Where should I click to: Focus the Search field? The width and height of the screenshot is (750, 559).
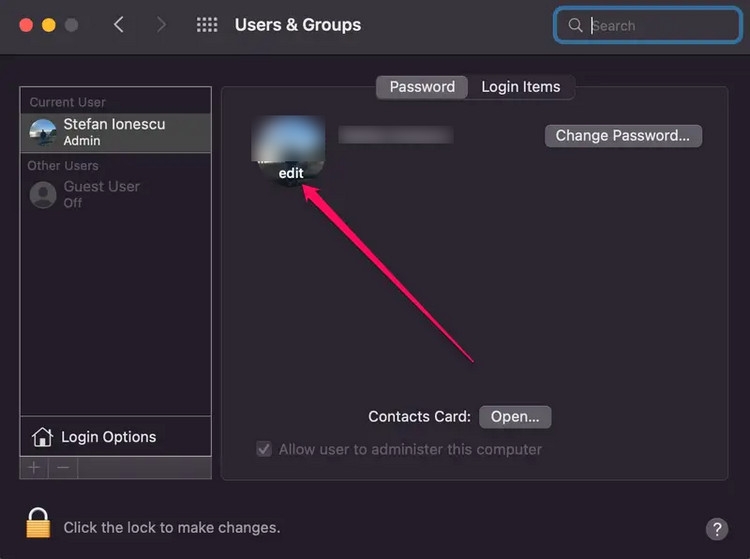648,25
